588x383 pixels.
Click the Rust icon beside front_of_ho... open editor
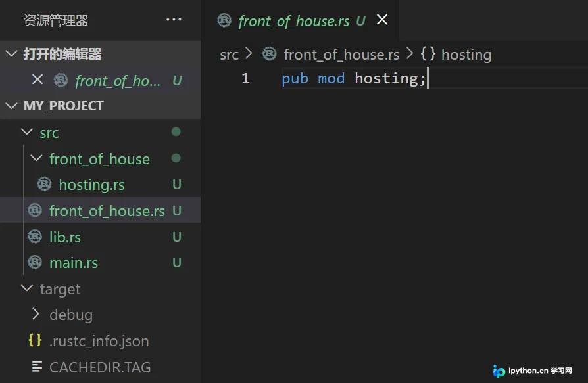pyautogui.click(x=61, y=80)
